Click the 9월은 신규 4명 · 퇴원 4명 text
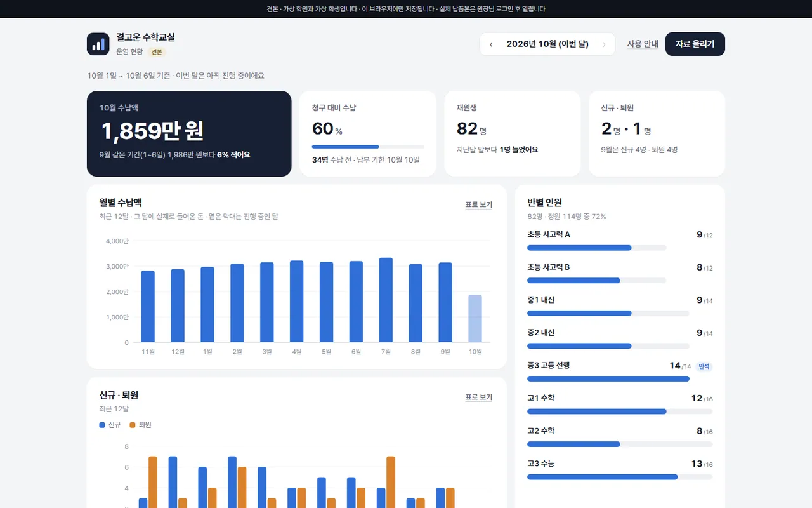 (639, 150)
